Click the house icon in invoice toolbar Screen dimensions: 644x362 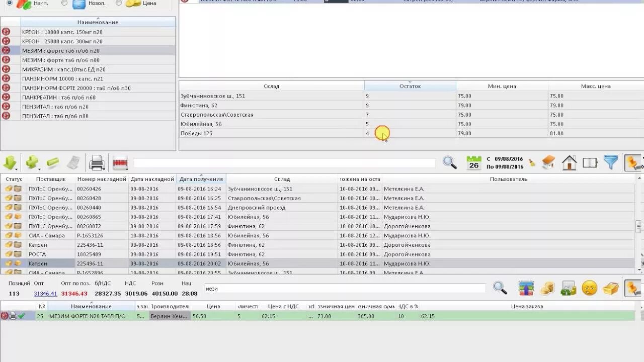click(x=569, y=162)
